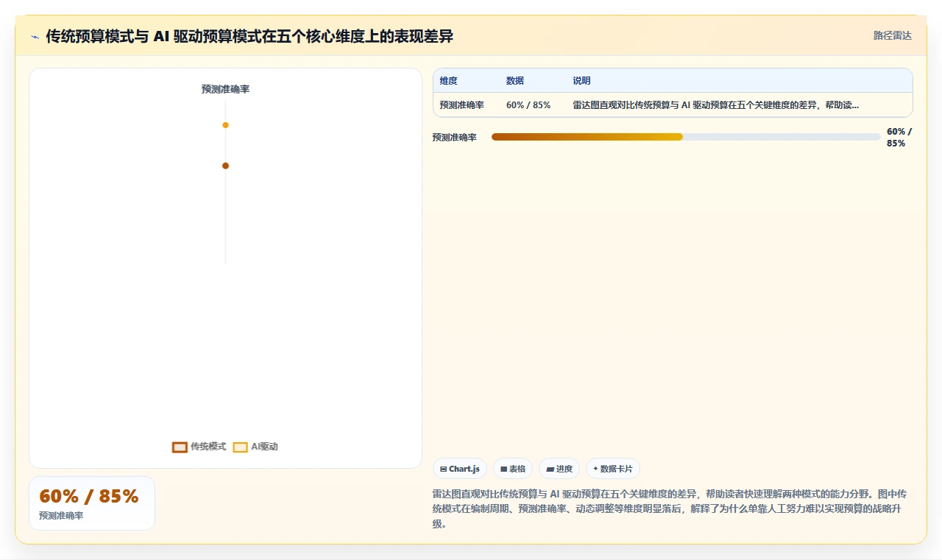The image size is (942, 560).
Task: Click the lightning icon beside the title
Action: (35, 36)
